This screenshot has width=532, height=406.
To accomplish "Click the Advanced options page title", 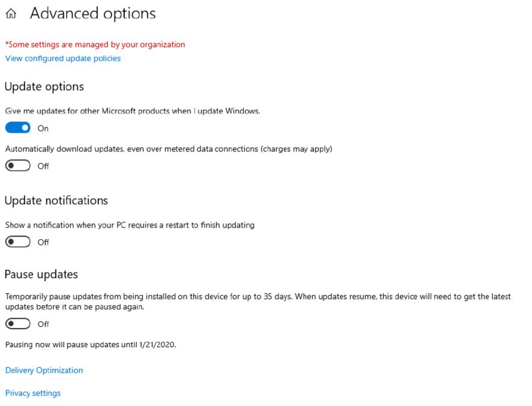I will click(x=92, y=14).
